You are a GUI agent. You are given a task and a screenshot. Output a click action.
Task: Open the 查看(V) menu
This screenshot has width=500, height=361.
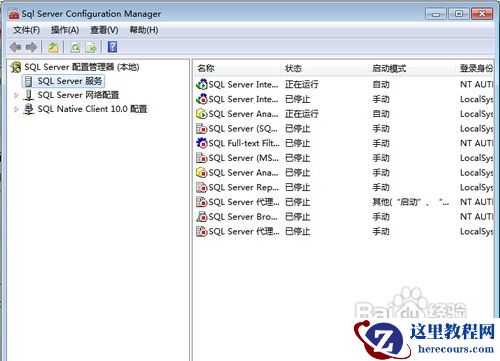(104, 30)
